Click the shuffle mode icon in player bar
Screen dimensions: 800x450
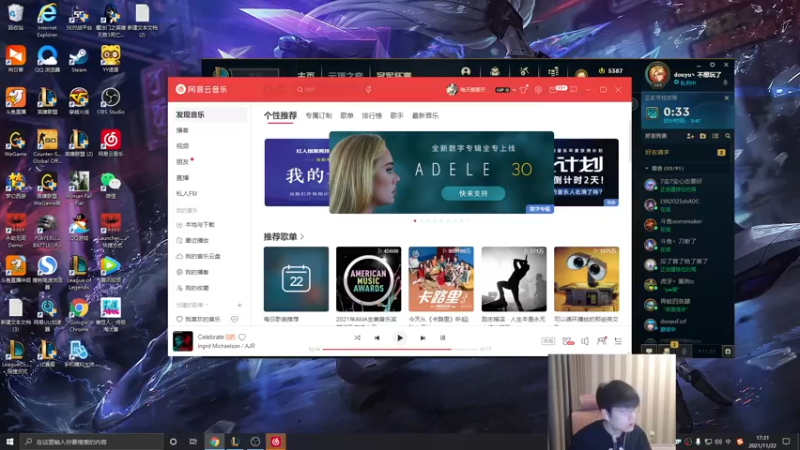[357, 338]
